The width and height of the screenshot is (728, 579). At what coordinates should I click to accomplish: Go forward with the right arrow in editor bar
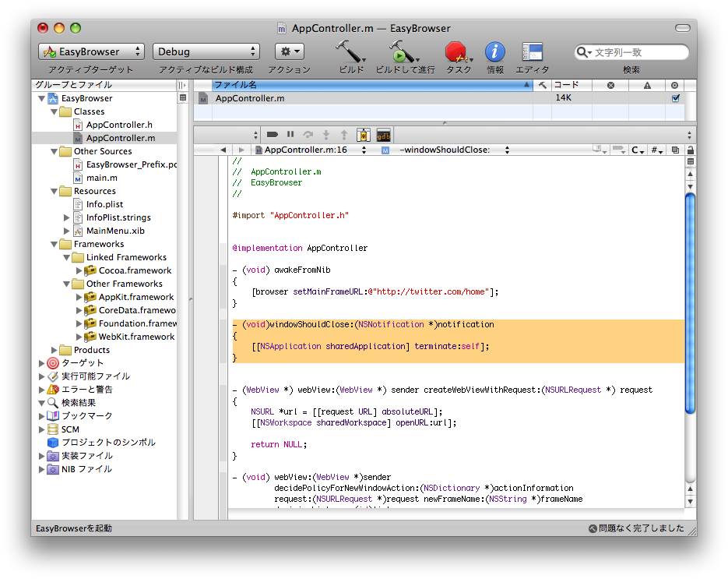pos(241,150)
